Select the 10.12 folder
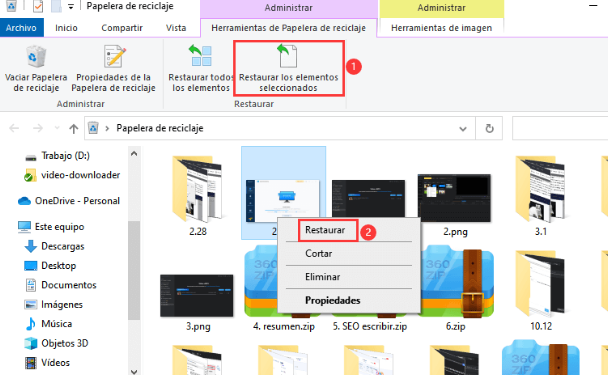608x375 pixels. (541, 291)
